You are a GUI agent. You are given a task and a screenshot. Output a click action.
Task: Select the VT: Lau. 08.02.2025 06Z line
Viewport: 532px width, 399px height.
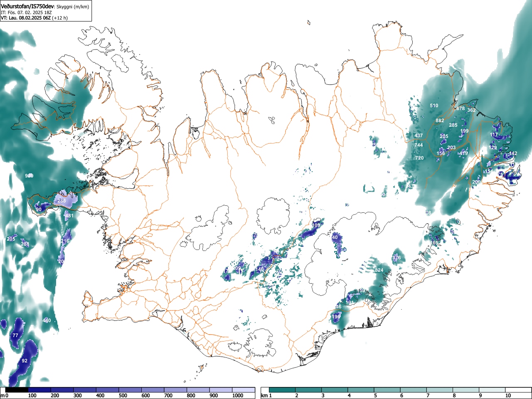click(x=34, y=18)
